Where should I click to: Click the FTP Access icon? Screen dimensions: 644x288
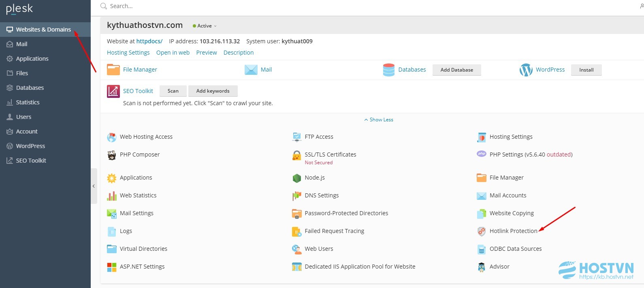click(297, 137)
